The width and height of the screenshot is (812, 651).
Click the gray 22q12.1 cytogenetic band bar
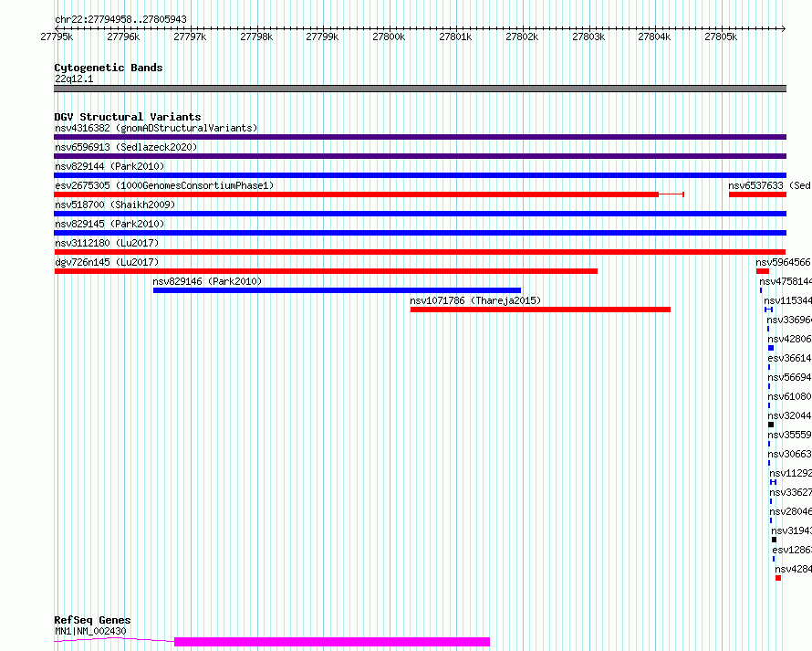coord(420,89)
